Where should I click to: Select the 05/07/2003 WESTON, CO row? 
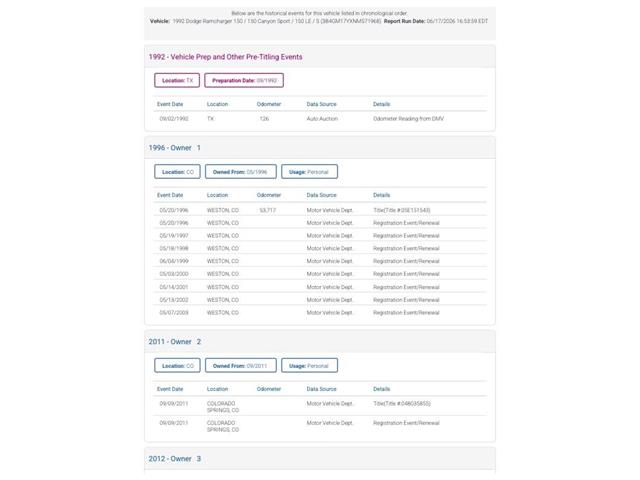click(x=320, y=313)
